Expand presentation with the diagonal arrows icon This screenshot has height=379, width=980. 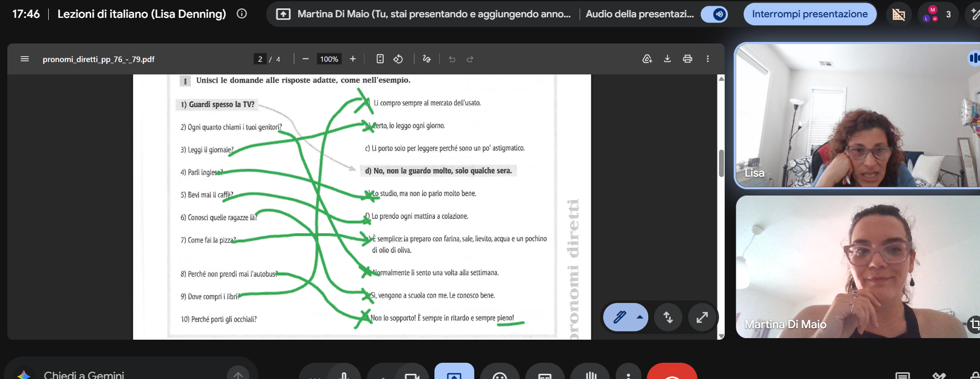(702, 317)
